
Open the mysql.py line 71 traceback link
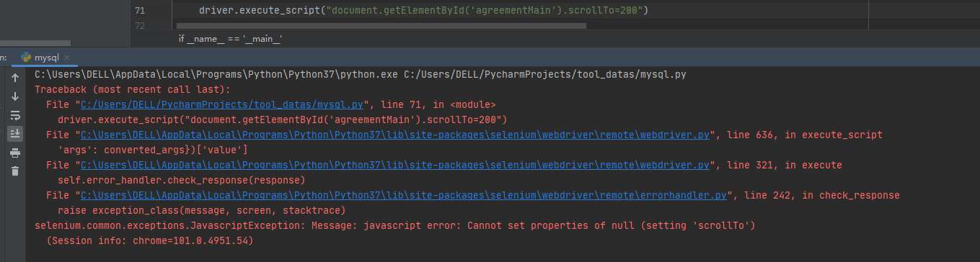pos(224,104)
